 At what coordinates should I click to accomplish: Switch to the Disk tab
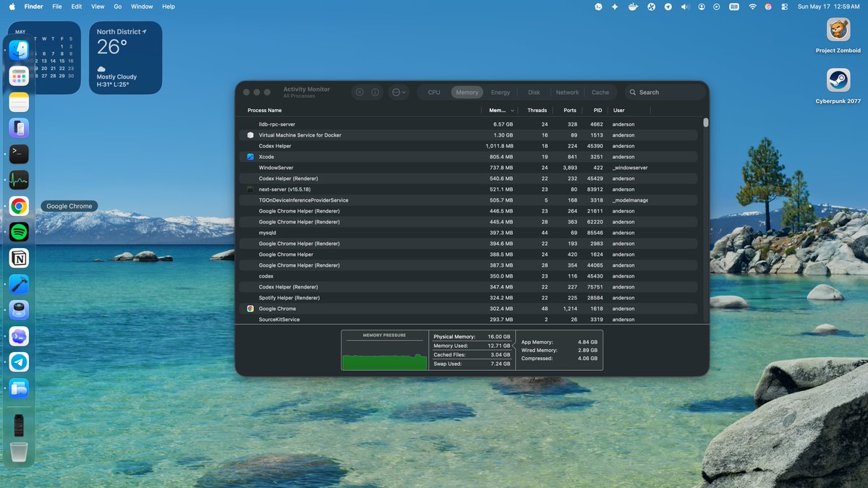(x=534, y=93)
